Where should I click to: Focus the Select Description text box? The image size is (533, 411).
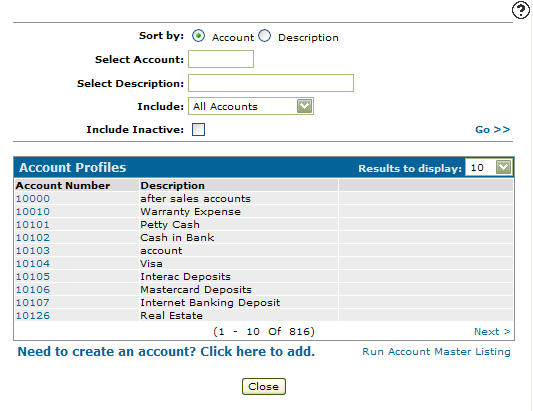(271, 83)
